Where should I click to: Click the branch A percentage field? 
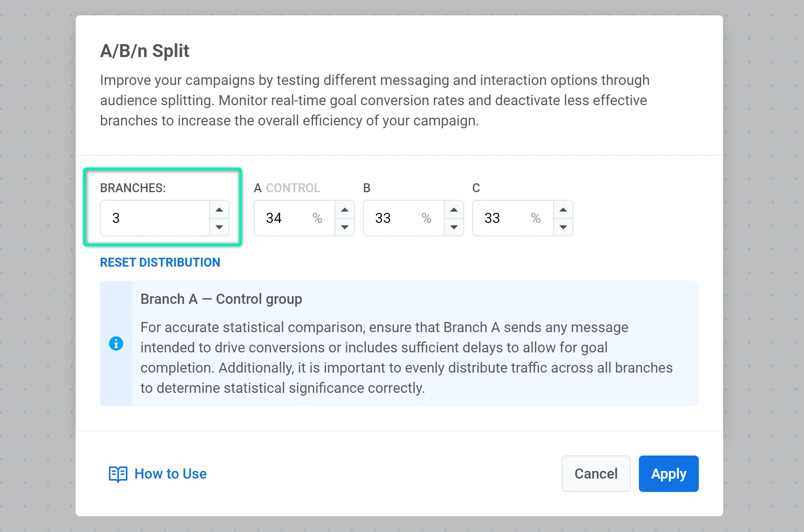point(287,218)
